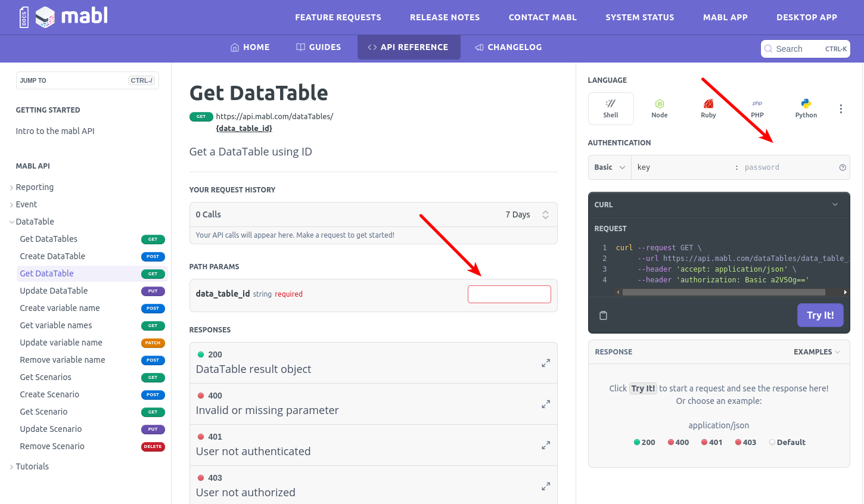Open Remove Scenario endpoint
Viewport: 864px width, 504px height.
(92, 446)
